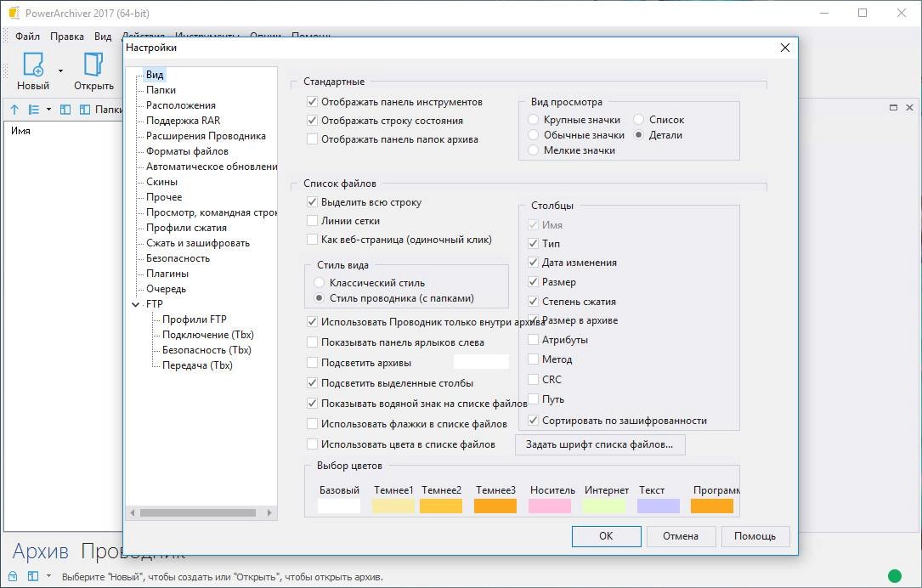Viewport: 922px width, 588px height.
Task: Click the Базовый white color swatch
Action: pyautogui.click(x=339, y=506)
